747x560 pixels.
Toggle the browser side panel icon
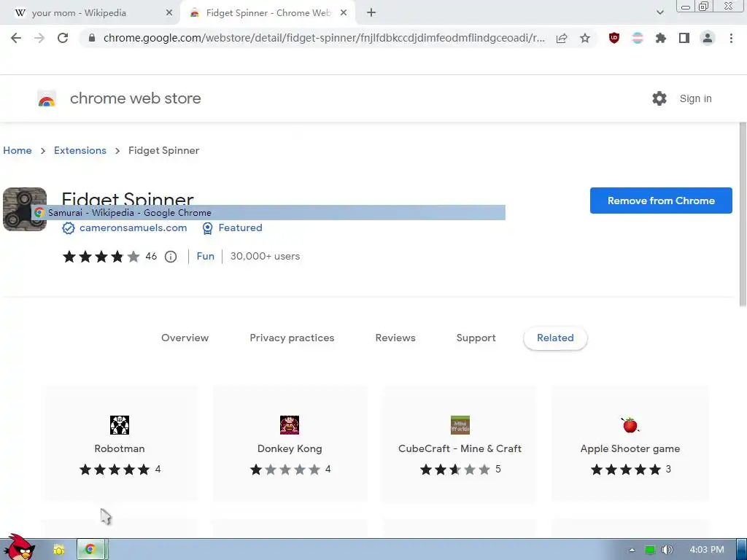pos(684,38)
